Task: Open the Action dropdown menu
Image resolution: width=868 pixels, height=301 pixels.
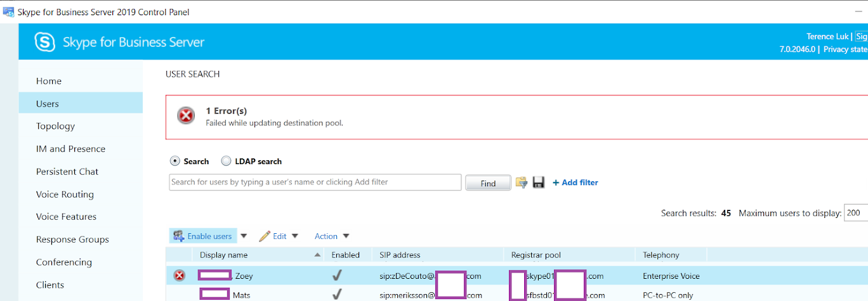Action: (346, 236)
